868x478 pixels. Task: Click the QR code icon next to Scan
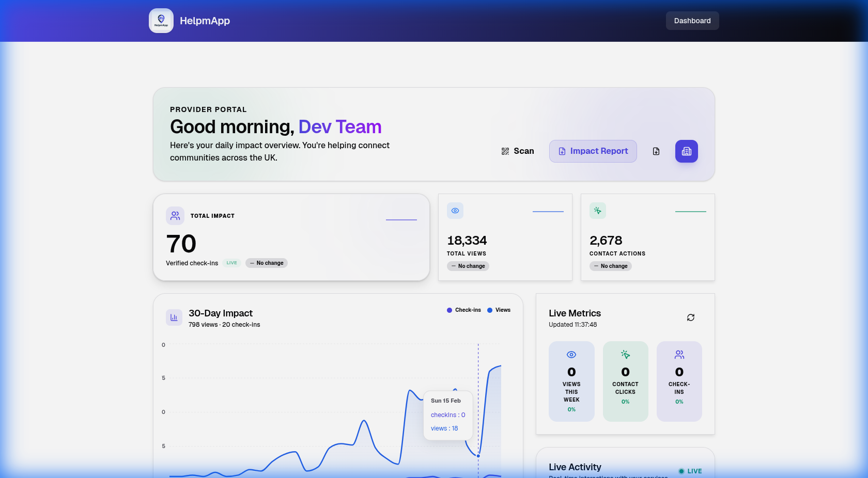coord(505,151)
